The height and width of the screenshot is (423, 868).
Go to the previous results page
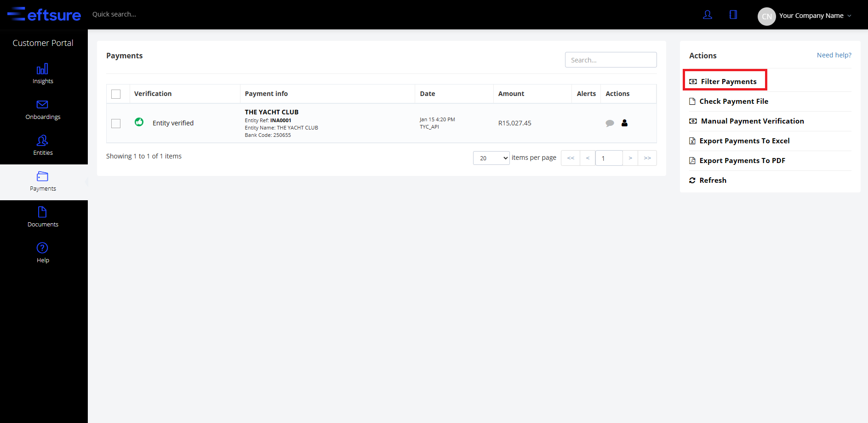click(x=588, y=158)
